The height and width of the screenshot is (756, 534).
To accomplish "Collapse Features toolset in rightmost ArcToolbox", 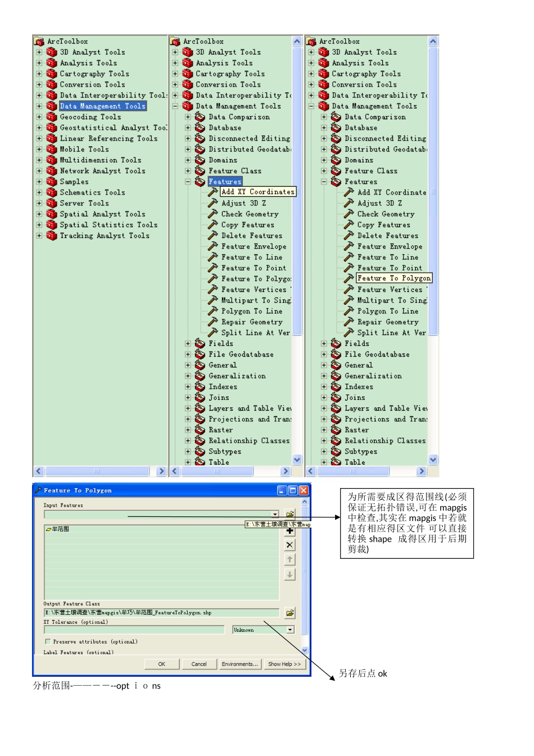I will tap(324, 182).
